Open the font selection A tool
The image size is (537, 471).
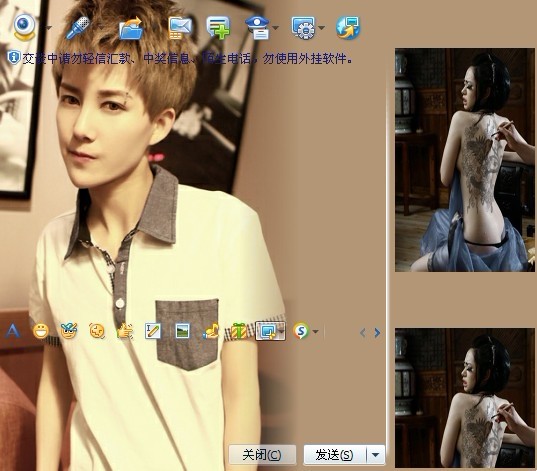[12, 331]
